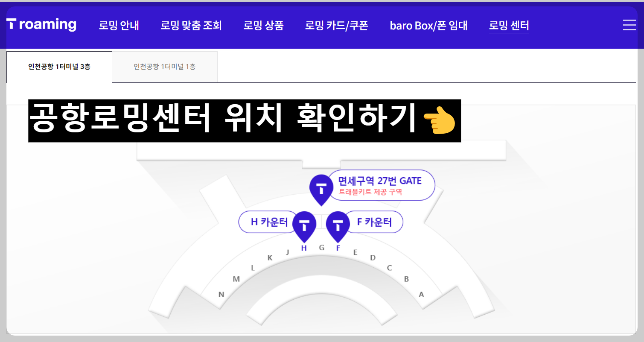Click the 면세구역 27번 GATE label

tap(379, 181)
